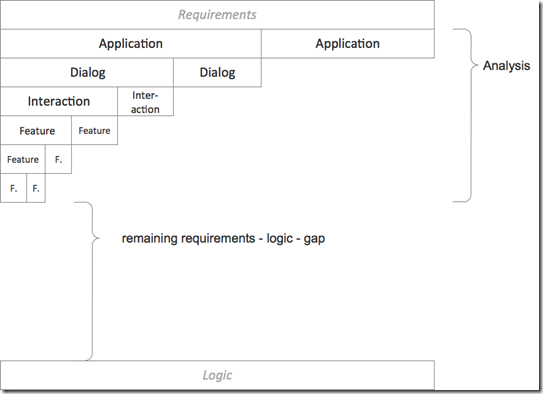Select the curly brace for logic gap

point(87,281)
